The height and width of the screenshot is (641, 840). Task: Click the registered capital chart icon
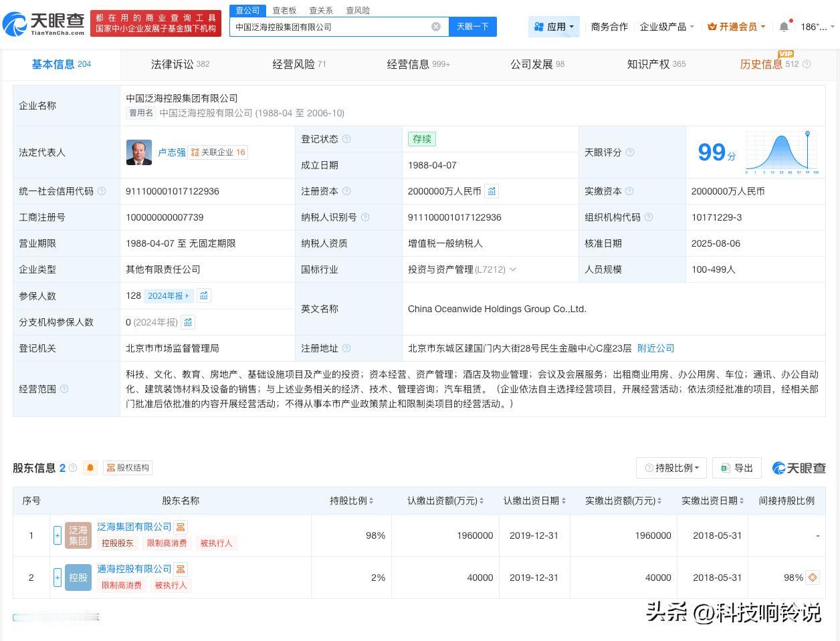tap(492, 191)
